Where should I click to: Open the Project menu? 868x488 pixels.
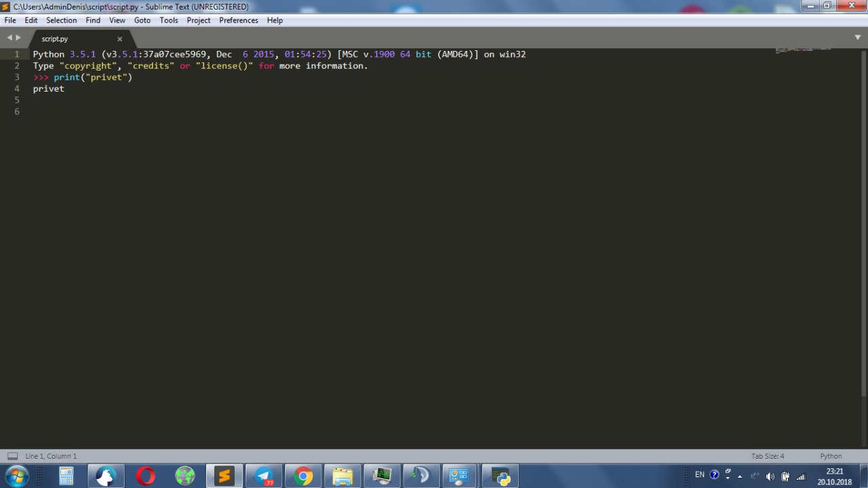(x=199, y=20)
